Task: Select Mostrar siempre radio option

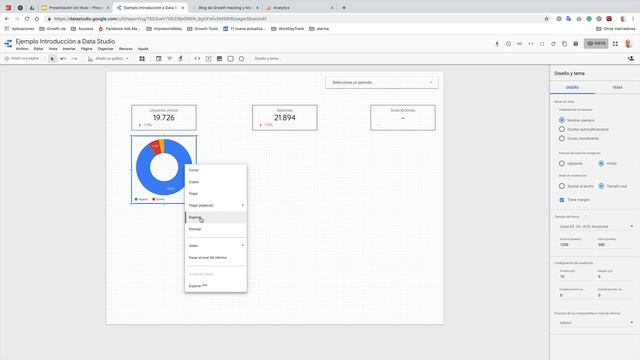Action: (x=562, y=120)
